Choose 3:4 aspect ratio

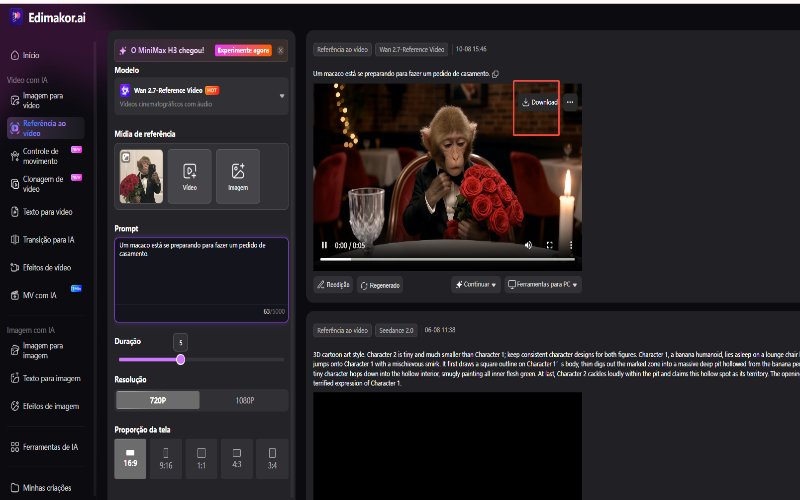(x=272, y=459)
